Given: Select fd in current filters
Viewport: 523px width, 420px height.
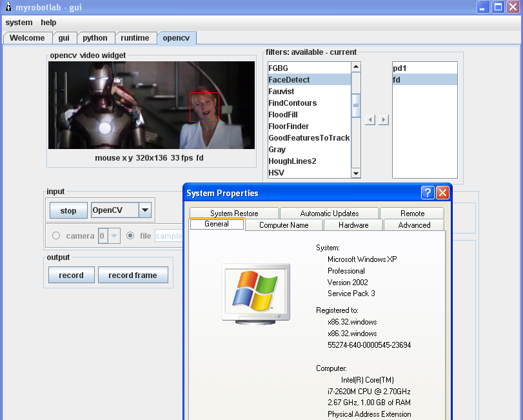Looking at the screenshot, I should pos(424,80).
